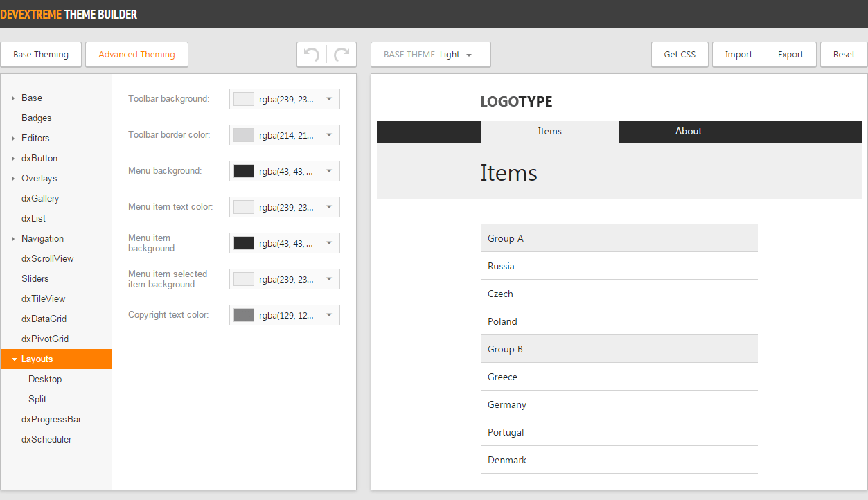Expand the Overlays tree node

(x=13, y=179)
